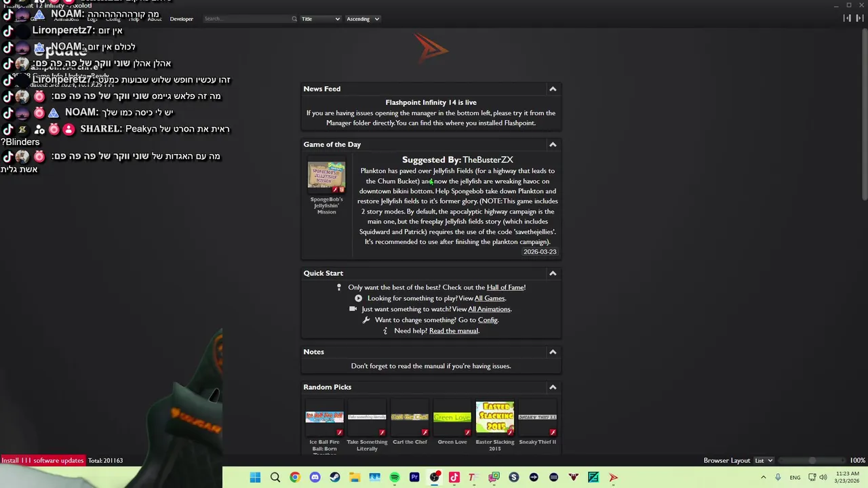The height and width of the screenshot is (488, 868).
Task: Open the All Games link
Action: point(490,298)
